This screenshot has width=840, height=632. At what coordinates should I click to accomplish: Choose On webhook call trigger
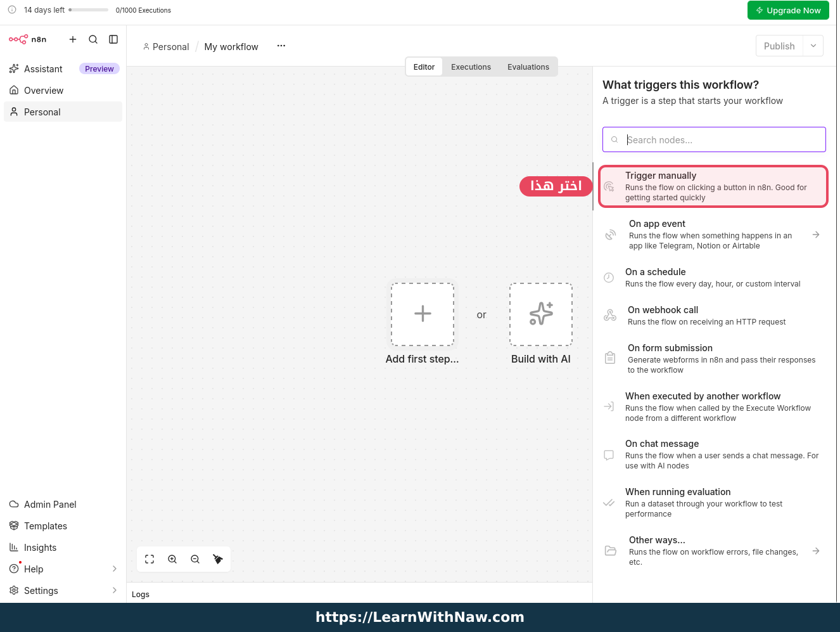point(713,316)
